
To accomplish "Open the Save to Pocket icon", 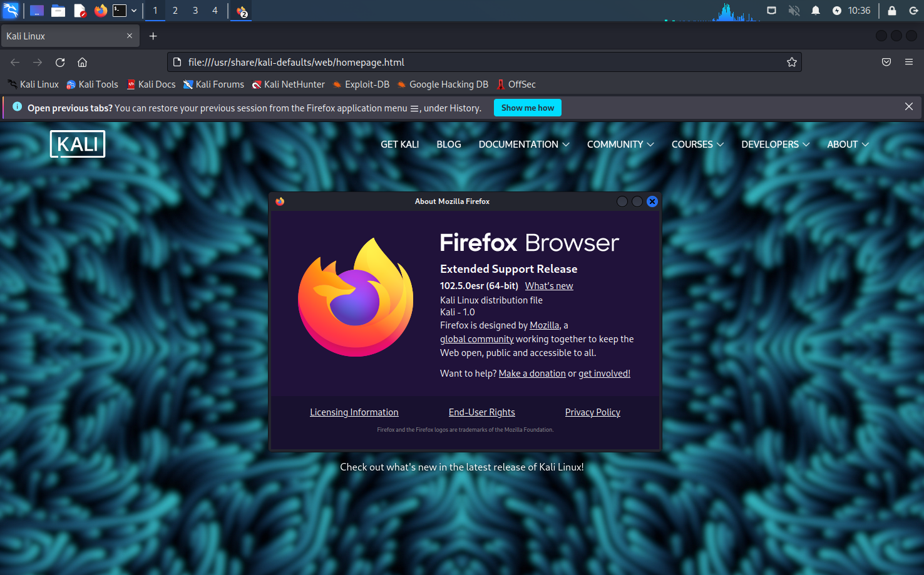I will tap(886, 63).
